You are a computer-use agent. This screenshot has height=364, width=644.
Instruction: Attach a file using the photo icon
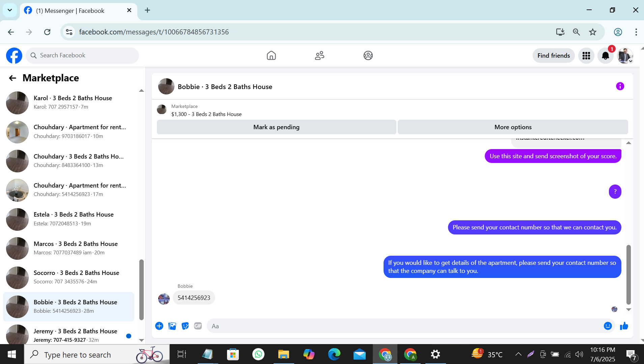[172, 326]
